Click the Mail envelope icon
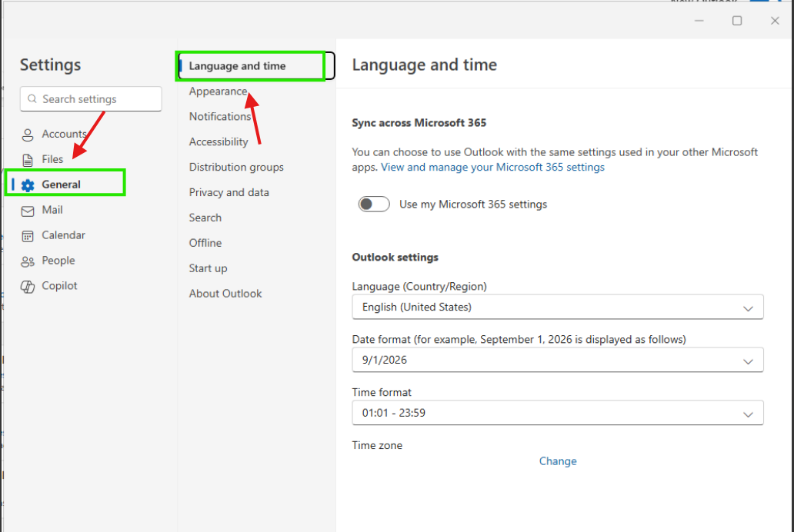 pos(28,211)
